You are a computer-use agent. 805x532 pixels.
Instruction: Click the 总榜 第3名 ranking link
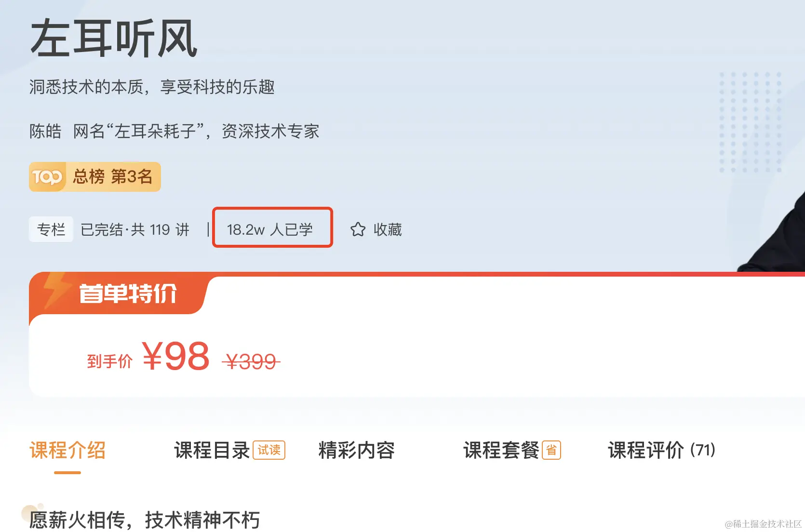click(x=112, y=177)
